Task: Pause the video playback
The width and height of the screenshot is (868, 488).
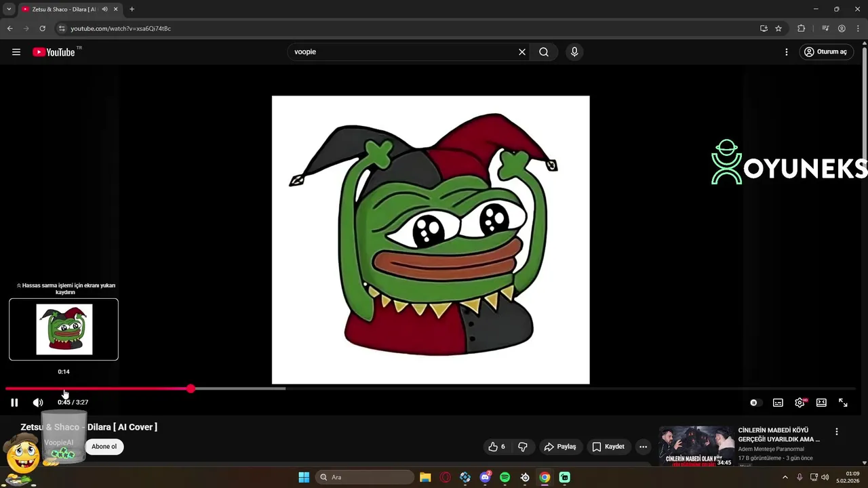Action: (14, 403)
